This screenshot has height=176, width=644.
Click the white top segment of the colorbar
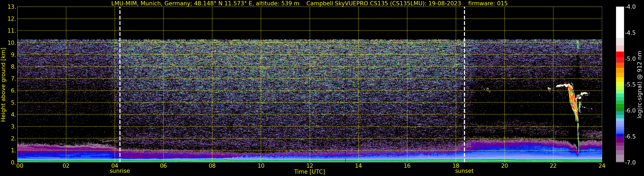point(620,22)
